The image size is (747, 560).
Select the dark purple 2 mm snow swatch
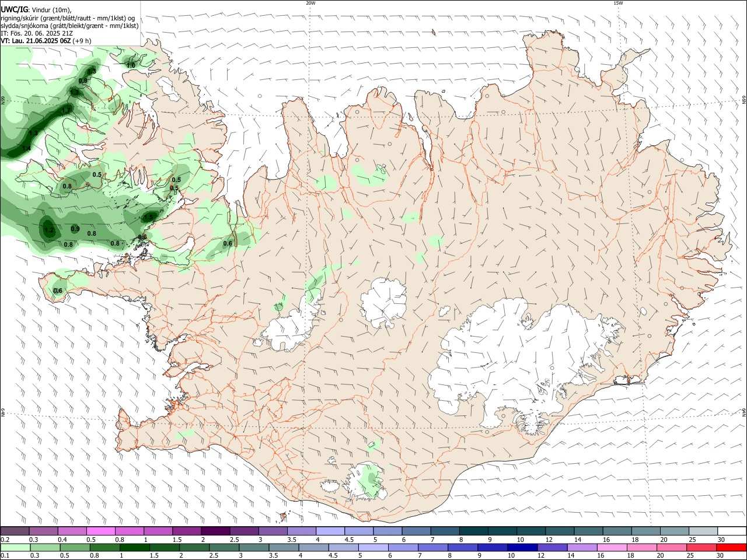pyautogui.click(x=215, y=531)
